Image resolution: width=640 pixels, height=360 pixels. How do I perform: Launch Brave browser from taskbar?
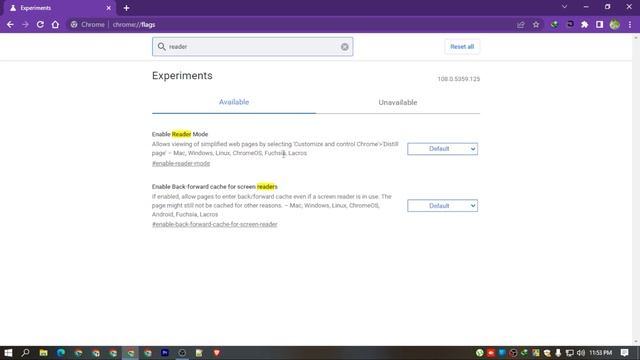(217, 353)
